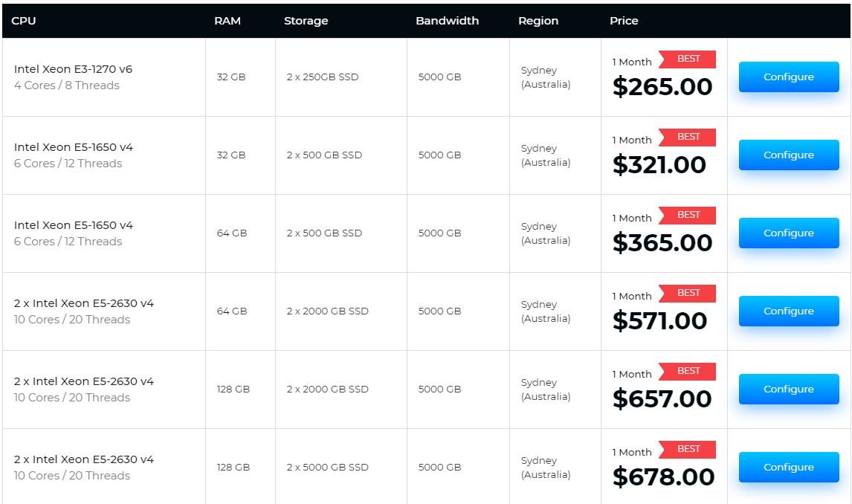Click Configure for the $265.00 Xeon E3-1270 server

(x=788, y=77)
